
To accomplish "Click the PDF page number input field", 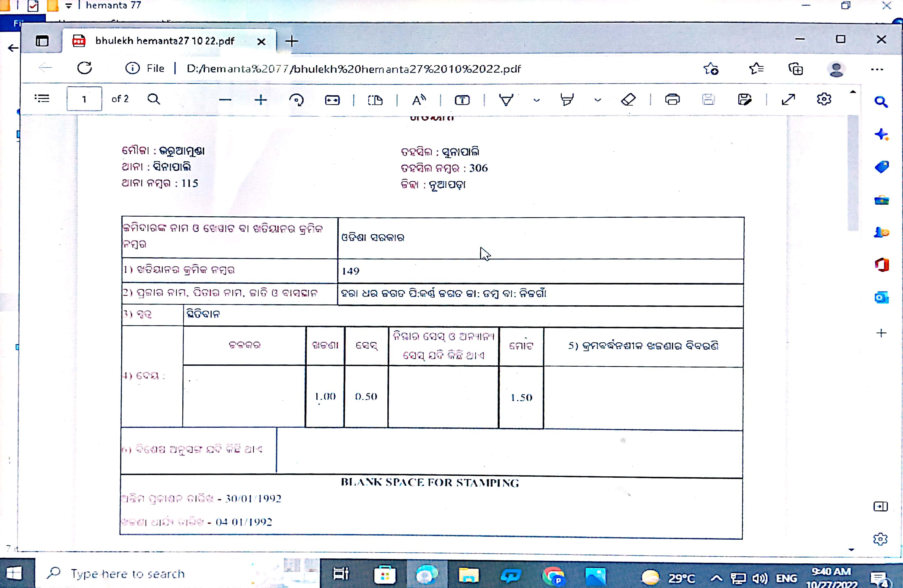I will [84, 99].
